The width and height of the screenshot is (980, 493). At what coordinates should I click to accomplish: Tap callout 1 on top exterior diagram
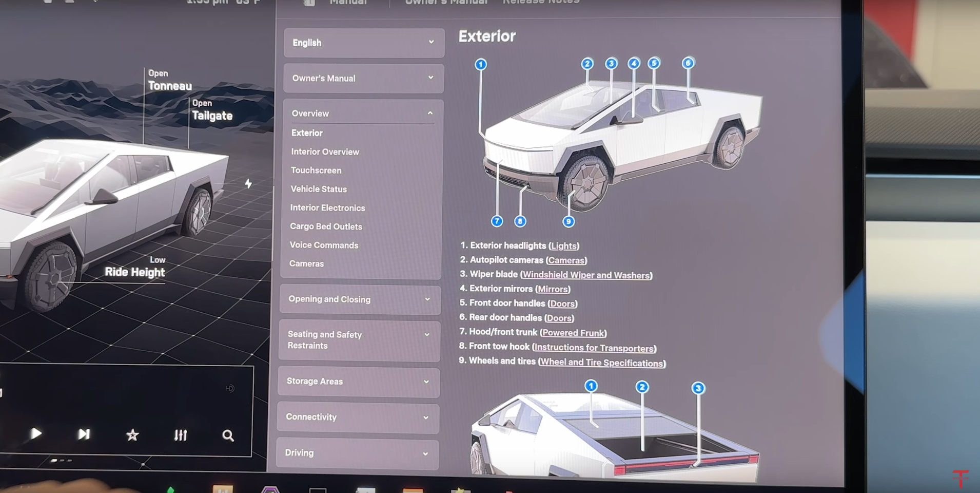point(481,65)
